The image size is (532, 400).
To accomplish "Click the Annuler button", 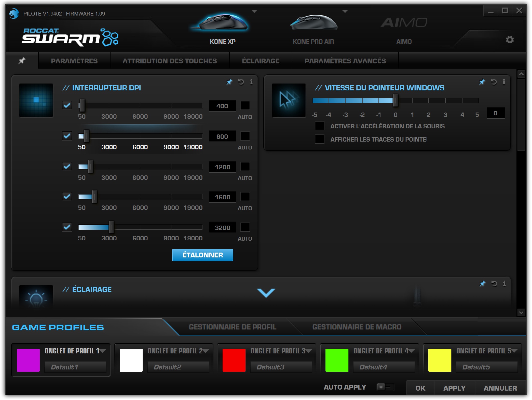I will [x=500, y=388].
